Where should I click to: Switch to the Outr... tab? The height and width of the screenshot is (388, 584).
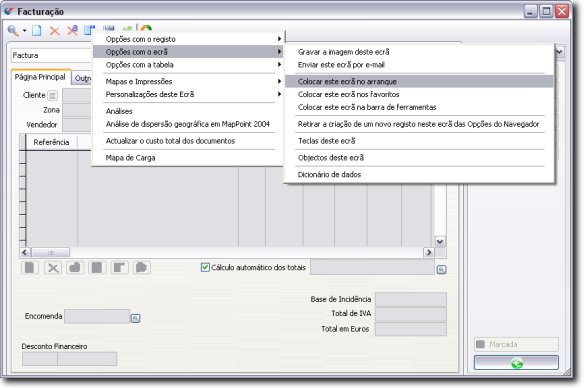pos(82,78)
